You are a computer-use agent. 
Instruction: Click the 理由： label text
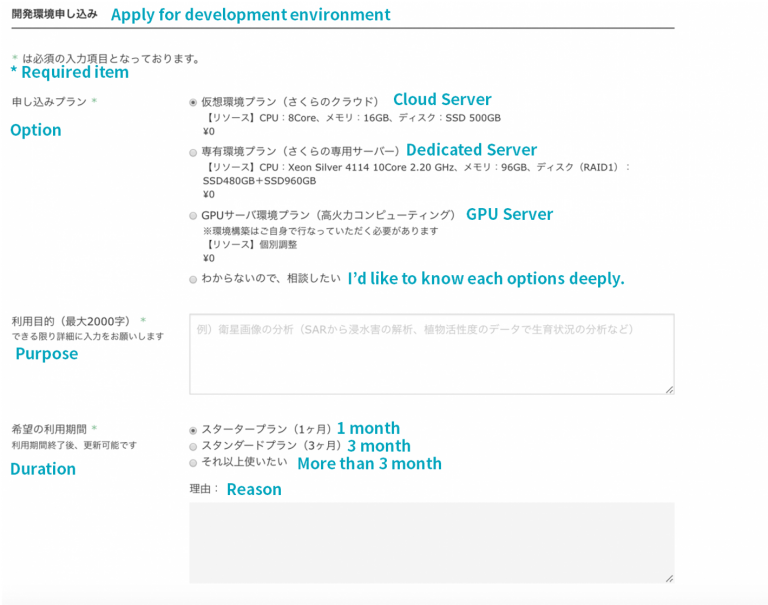[204, 489]
